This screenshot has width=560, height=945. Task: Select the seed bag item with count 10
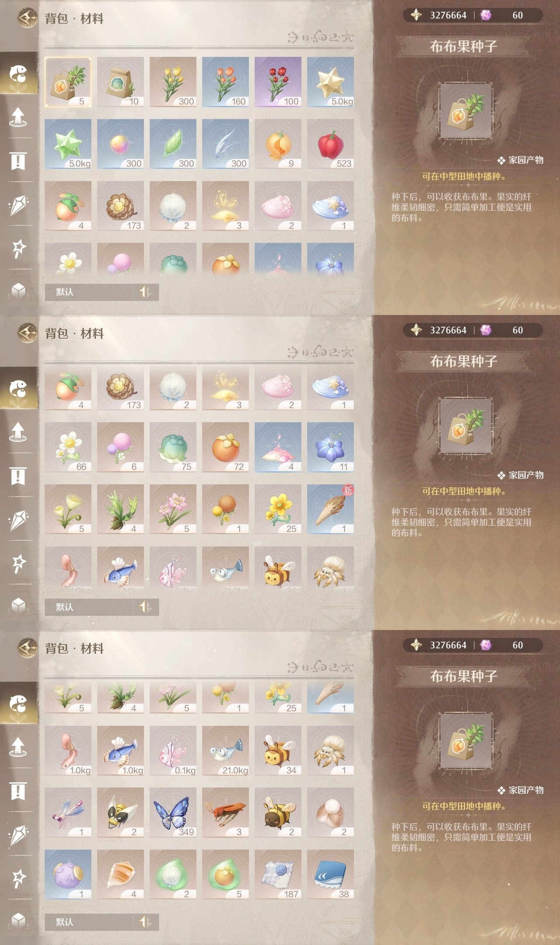coord(120,82)
